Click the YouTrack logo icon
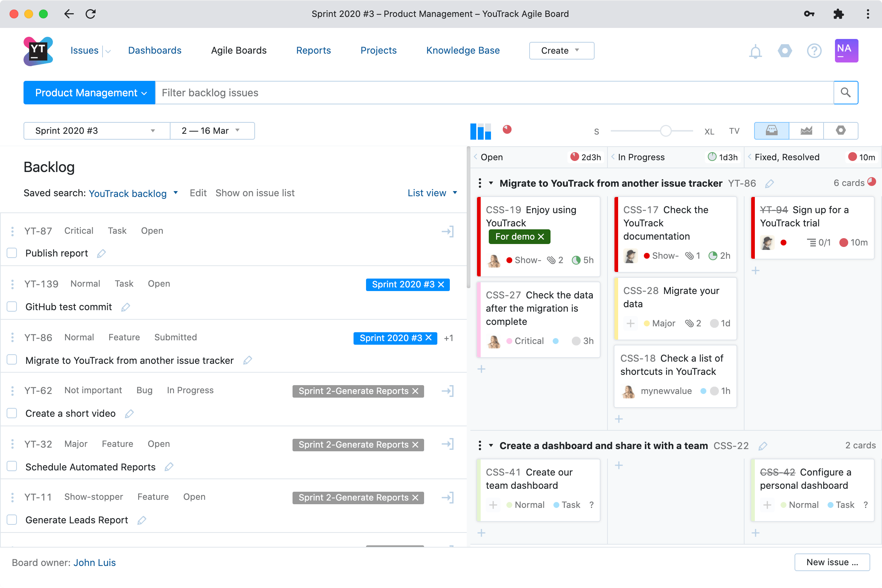The height and width of the screenshot is (588, 882). tap(38, 51)
